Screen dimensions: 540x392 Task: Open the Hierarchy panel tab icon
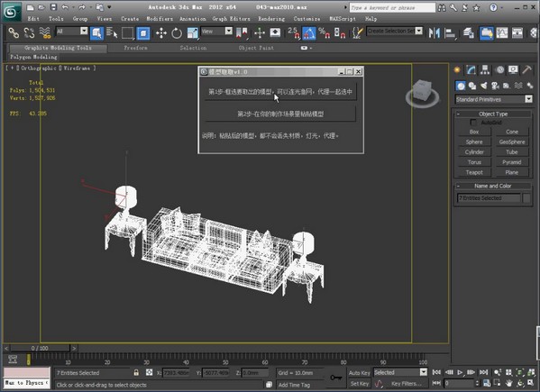(x=485, y=70)
